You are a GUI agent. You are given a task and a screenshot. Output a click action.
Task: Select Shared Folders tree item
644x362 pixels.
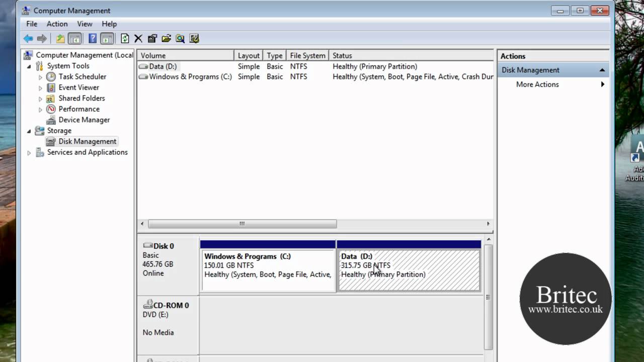click(x=82, y=98)
